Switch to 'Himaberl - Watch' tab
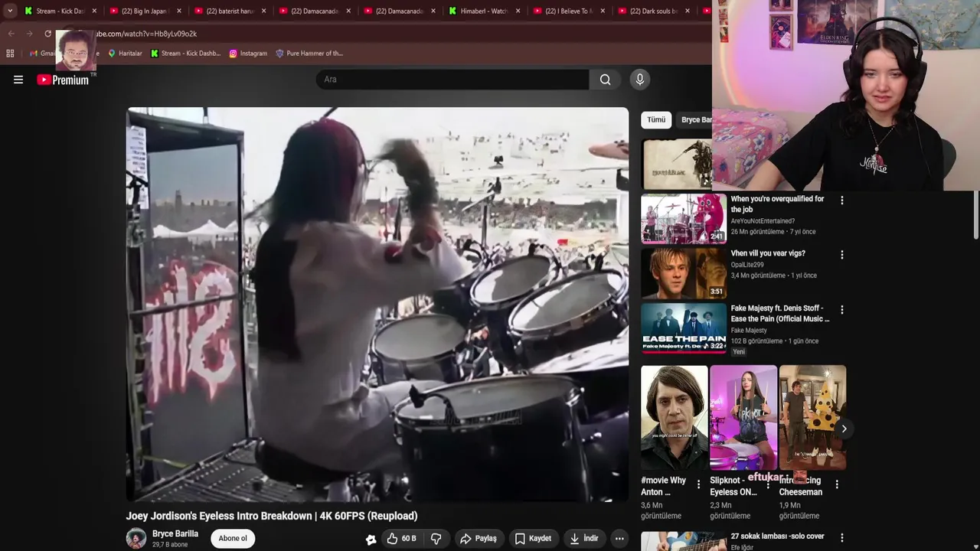Screen dimensions: 980x551 click(484, 11)
